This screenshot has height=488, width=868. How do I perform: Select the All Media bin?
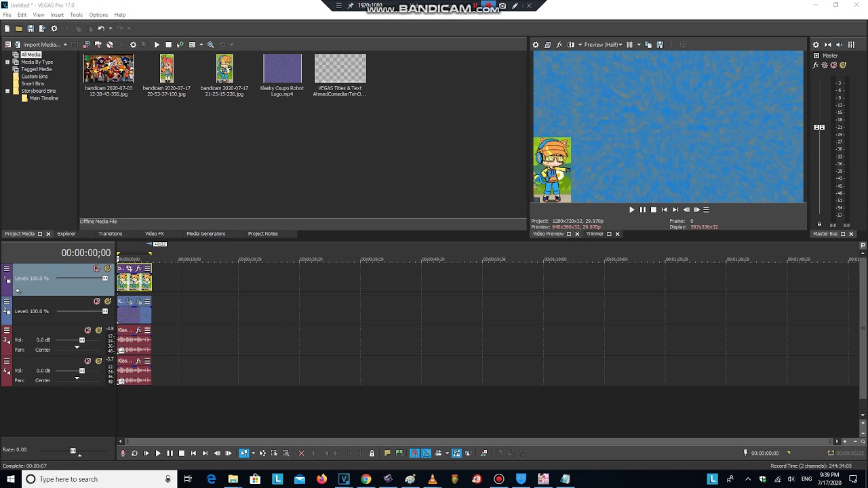click(x=31, y=55)
